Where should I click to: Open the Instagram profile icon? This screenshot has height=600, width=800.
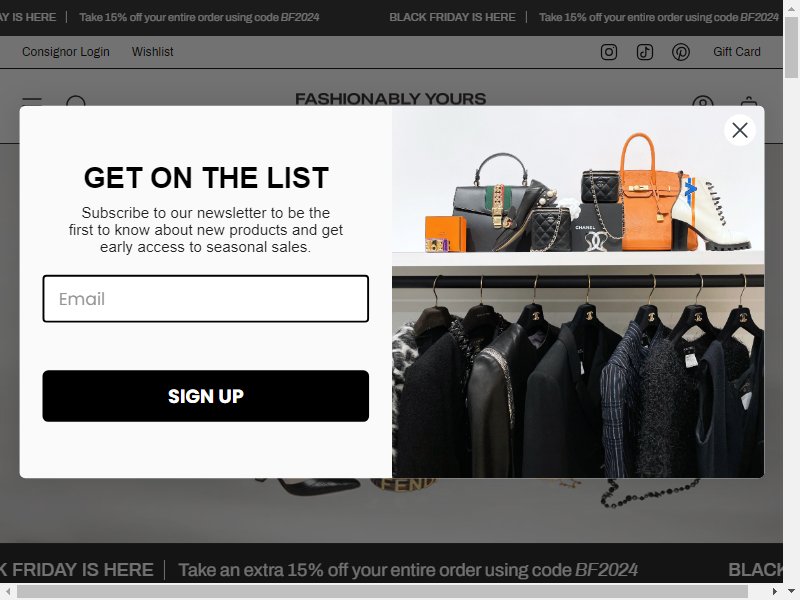(x=609, y=52)
